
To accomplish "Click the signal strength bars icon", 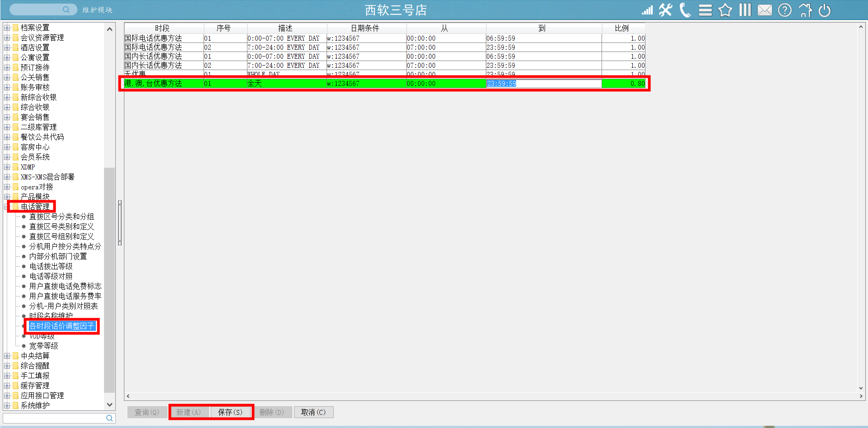I will tap(647, 10).
